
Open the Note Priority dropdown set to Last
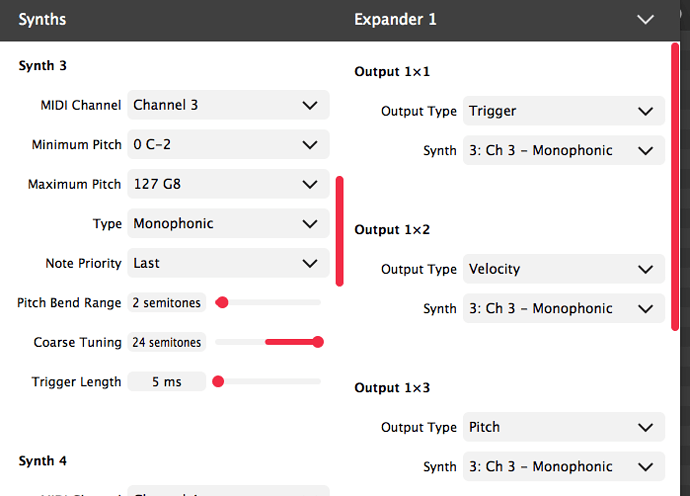point(228,263)
